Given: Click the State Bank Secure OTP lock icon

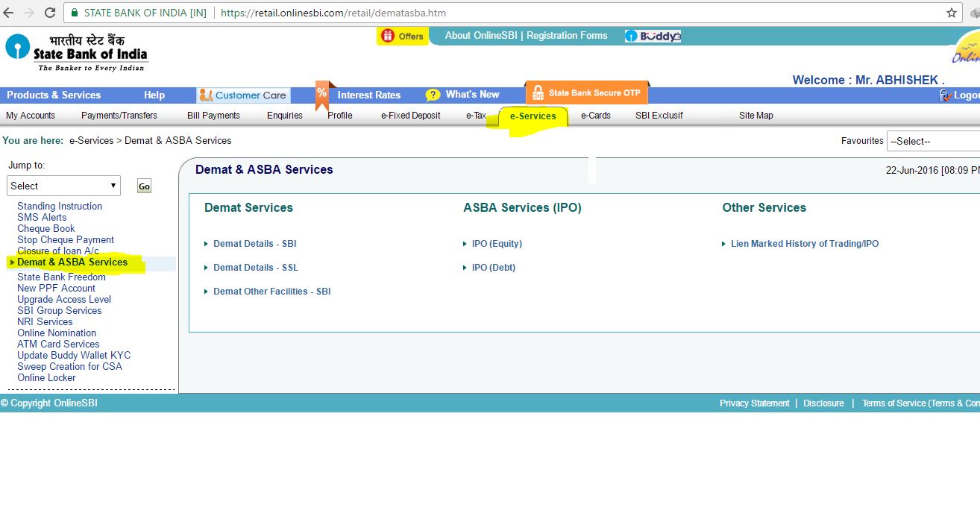Looking at the screenshot, I should point(537,94).
